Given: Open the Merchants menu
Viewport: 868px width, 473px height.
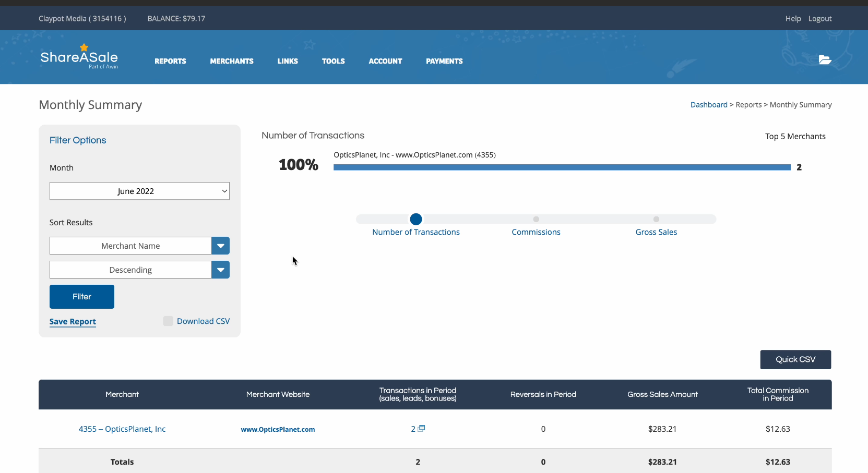Looking at the screenshot, I should (x=232, y=61).
